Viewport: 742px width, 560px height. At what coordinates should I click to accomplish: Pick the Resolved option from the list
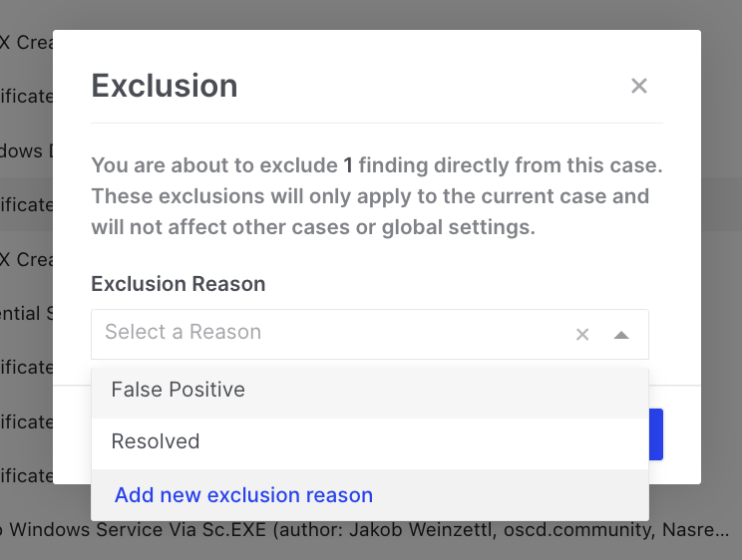click(156, 441)
